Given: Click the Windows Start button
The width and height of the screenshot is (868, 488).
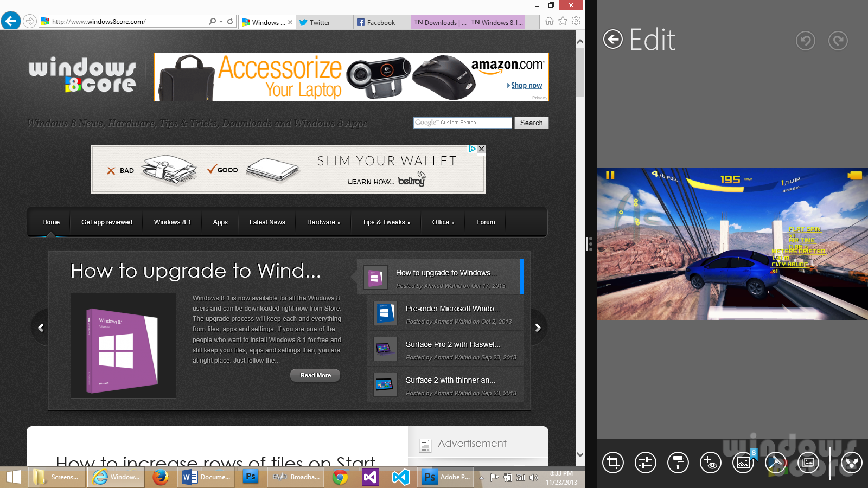Looking at the screenshot, I should coord(14,477).
